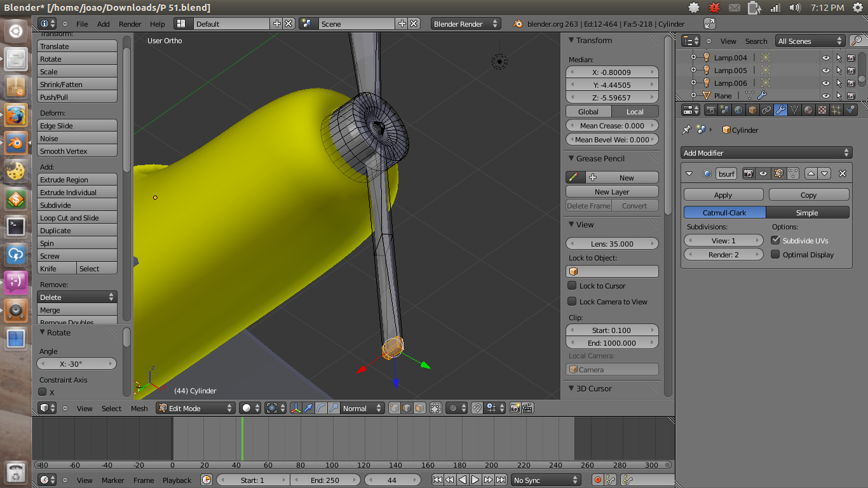Screen dimensions: 868x488
Task: Hide Lamp.005 using the eye toggle
Action: 825,70
